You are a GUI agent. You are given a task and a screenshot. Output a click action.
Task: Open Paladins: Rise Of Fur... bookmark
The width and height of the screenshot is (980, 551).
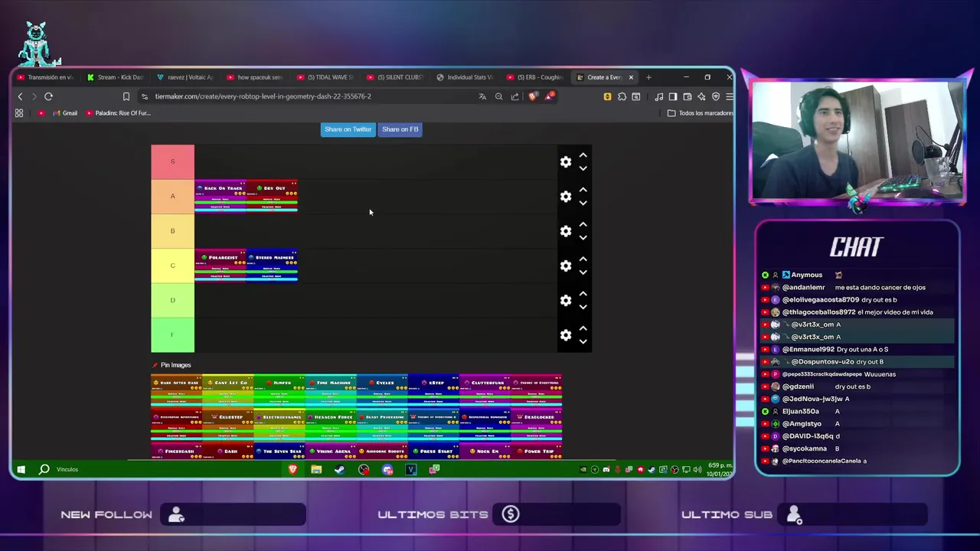tap(119, 113)
